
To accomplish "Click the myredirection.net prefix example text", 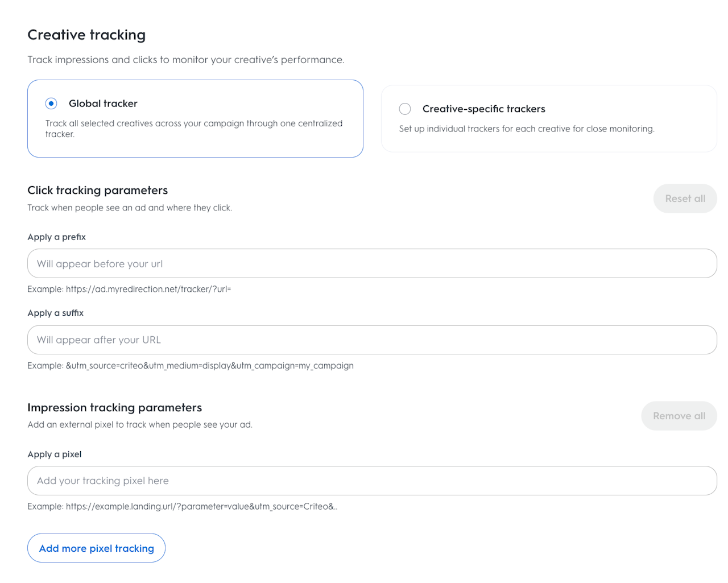I will [148, 290].
